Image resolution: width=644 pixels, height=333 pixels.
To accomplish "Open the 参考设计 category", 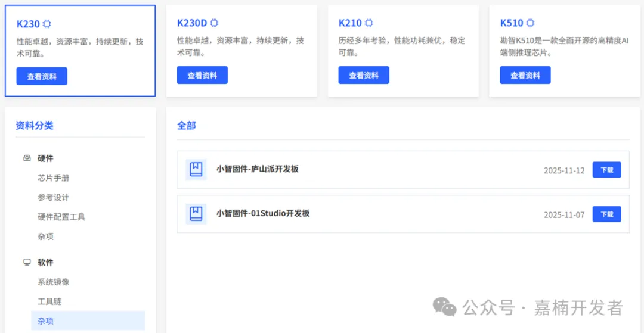I will [x=54, y=198].
